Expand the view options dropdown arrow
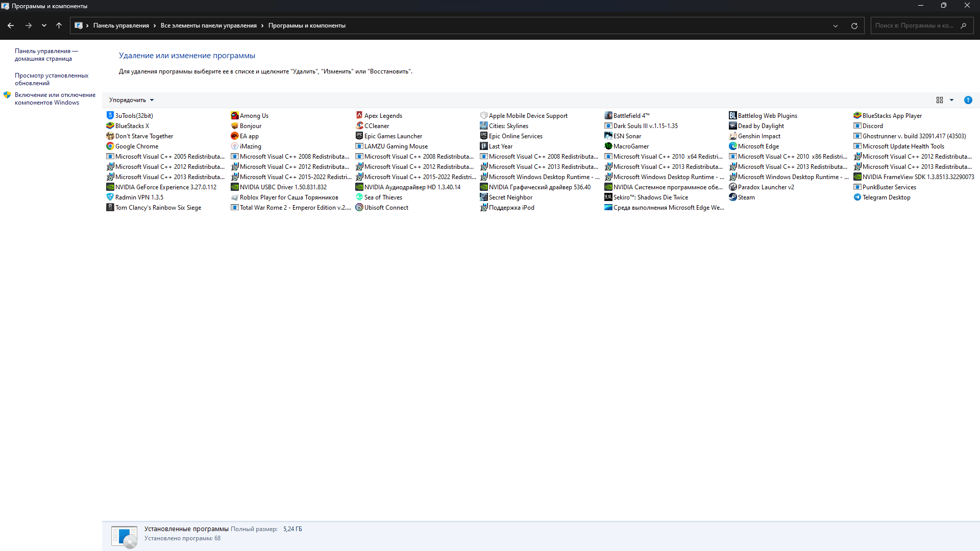 [951, 100]
